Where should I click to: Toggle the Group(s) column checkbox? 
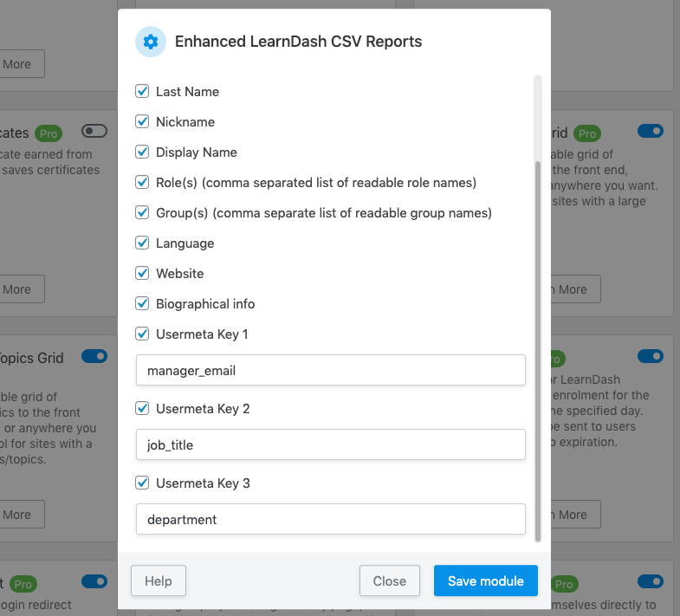click(x=143, y=212)
